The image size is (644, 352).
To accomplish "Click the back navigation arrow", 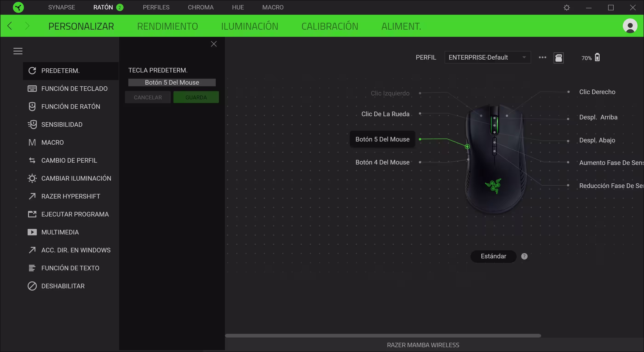I will tap(10, 26).
